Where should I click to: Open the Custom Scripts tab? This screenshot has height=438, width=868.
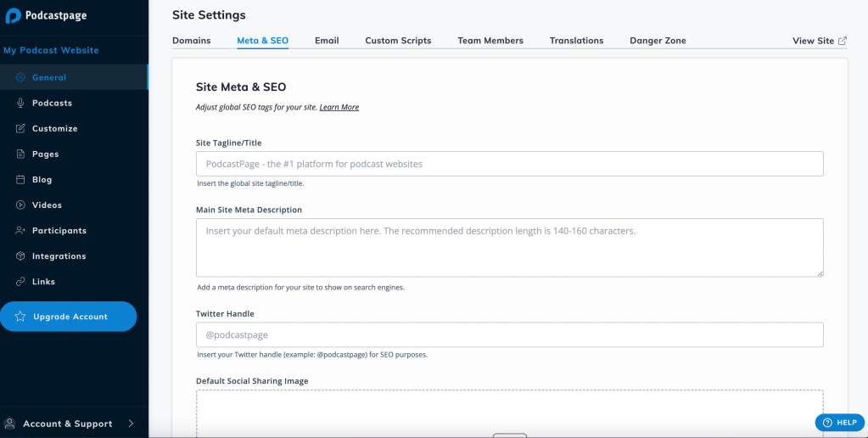[398, 41]
